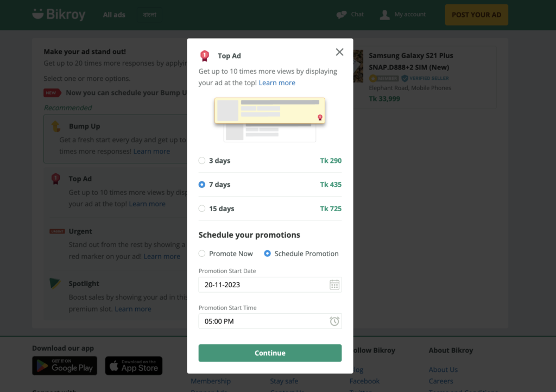Select the 15 days option
The width and height of the screenshot is (556, 392).
click(x=202, y=208)
